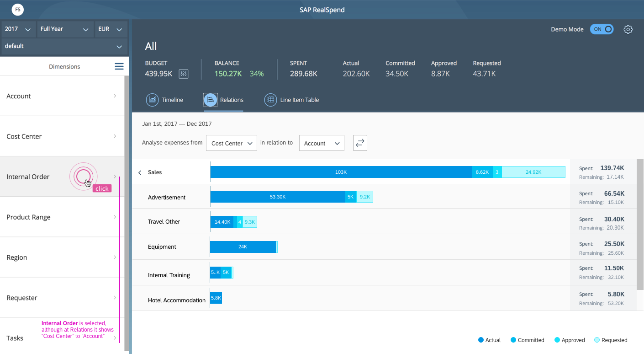Click the 439.95K budget value

158,74
